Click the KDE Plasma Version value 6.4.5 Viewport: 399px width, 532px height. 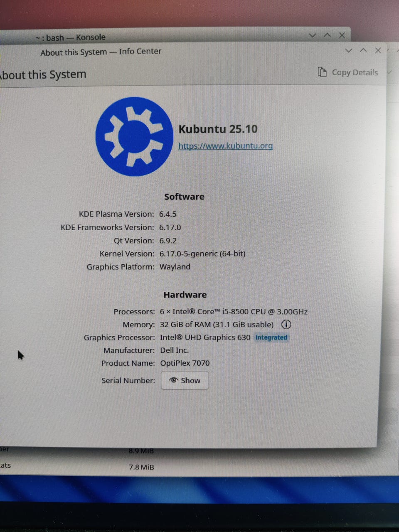[x=167, y=214]
